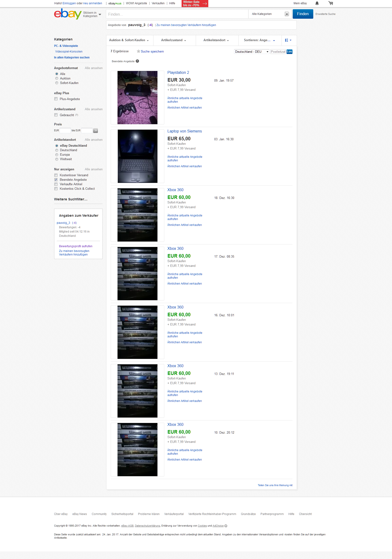Open Verkaufen in the top menu
The height and width of the screenshot is (559, 392).
pos(158,3)
